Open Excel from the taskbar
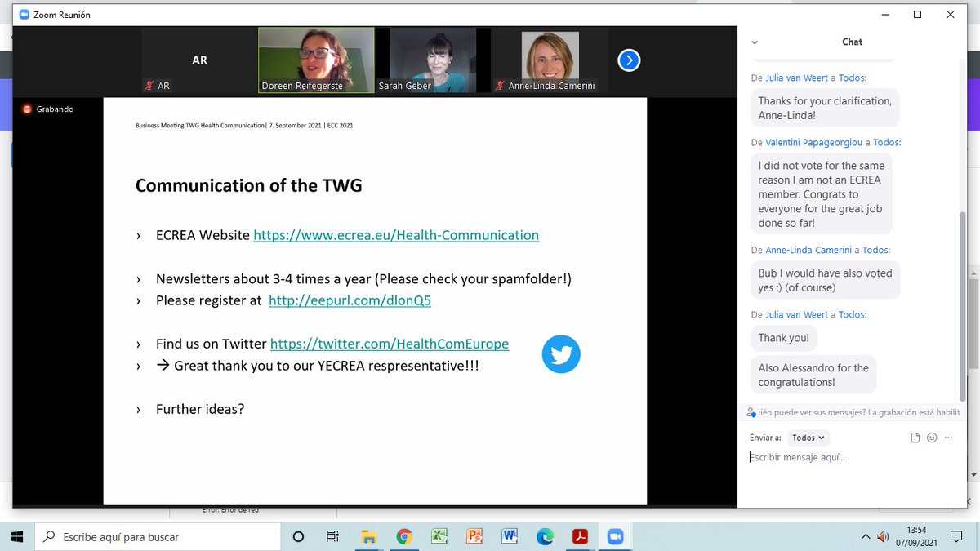 click(x=439, y=536)
